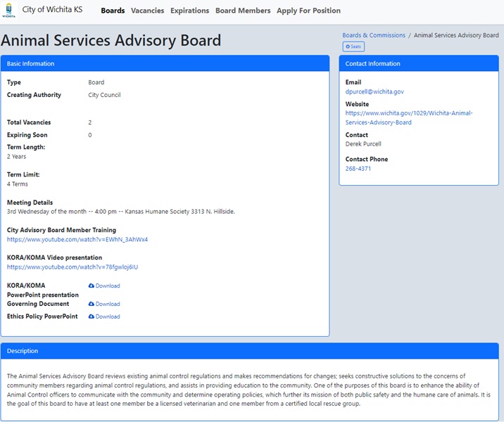The width and height of the screenshot is (504, 422).
Task: Click the Boards & Commissions breadcrumb
Action: (374, 35)
